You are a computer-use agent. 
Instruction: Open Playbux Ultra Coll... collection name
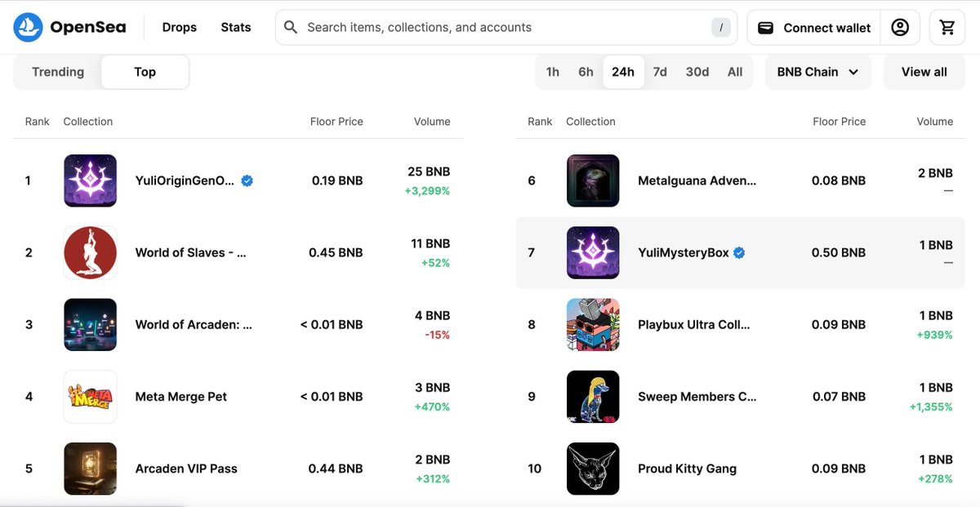coord(694,324)
